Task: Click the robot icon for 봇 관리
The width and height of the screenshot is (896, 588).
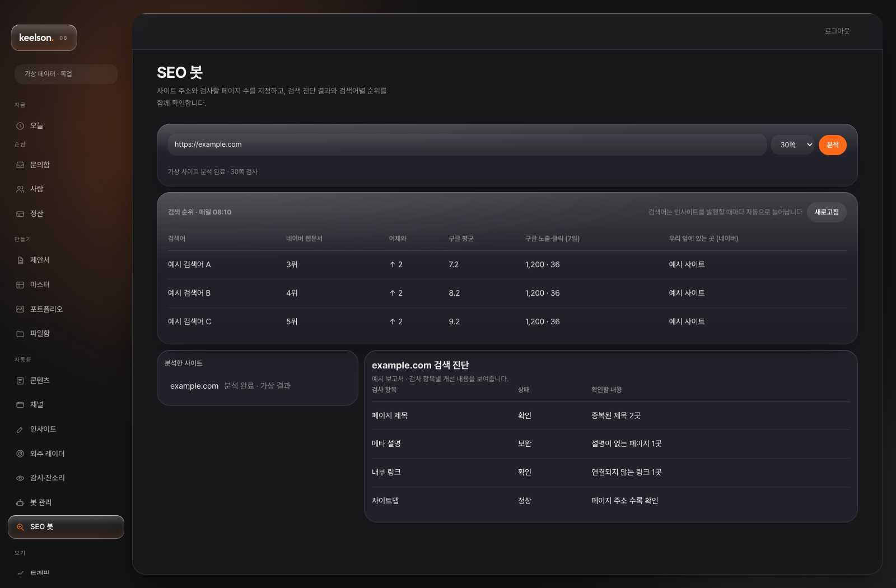Action: tap(20, 503)
